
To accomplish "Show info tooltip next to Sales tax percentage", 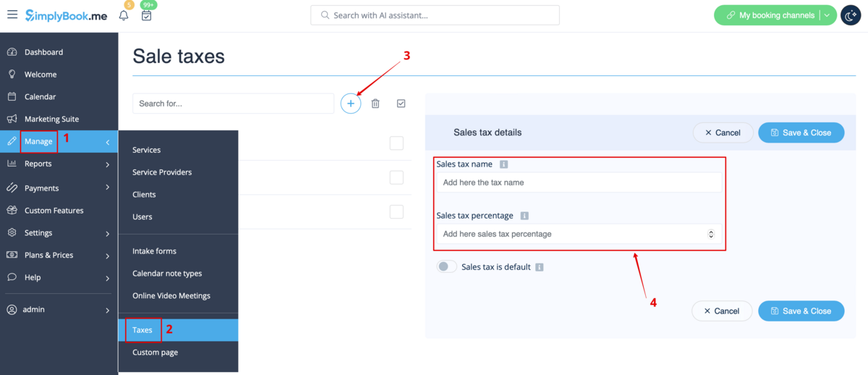I will [x=524, y=216].
